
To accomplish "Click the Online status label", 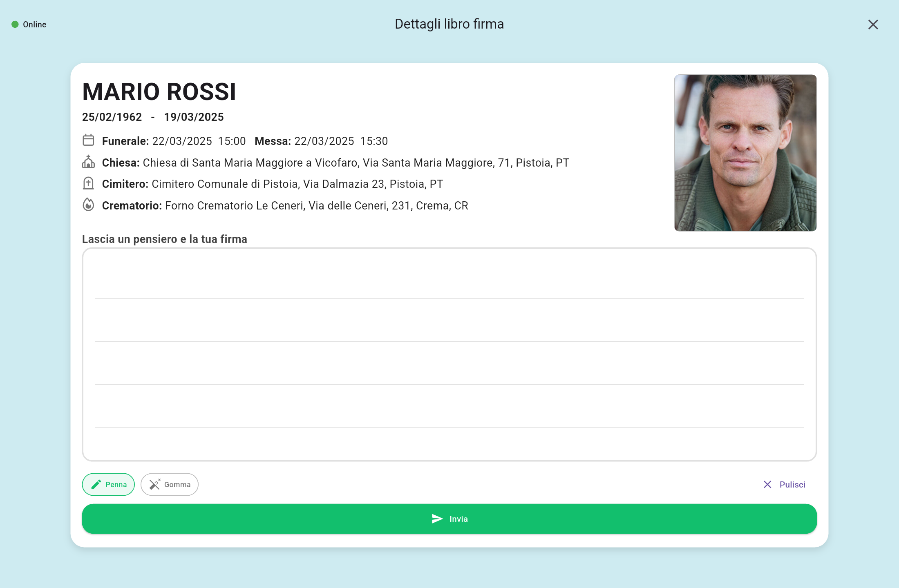I will (35, 24).
